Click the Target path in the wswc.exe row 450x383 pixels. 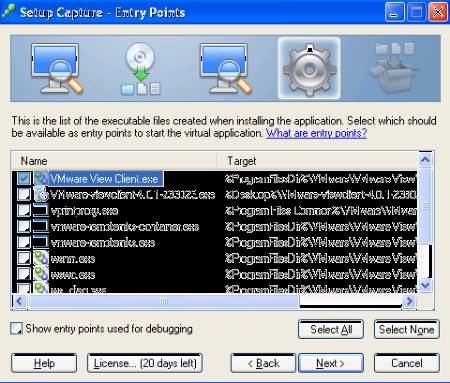321,275
